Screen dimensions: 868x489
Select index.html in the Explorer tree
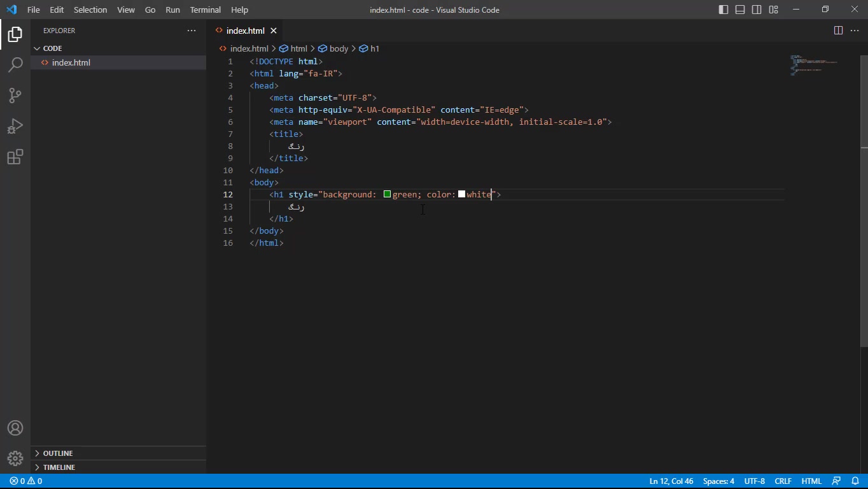(71, 62)
